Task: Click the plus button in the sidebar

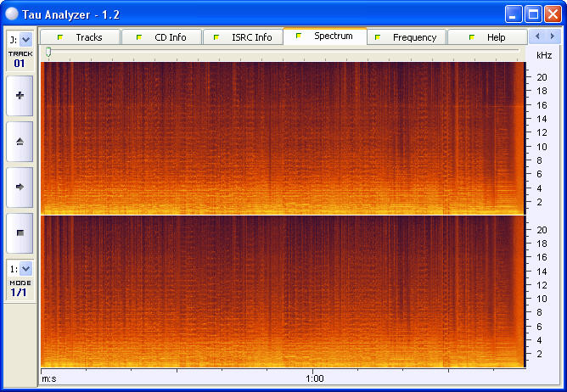Action: (x=20, y=96)
